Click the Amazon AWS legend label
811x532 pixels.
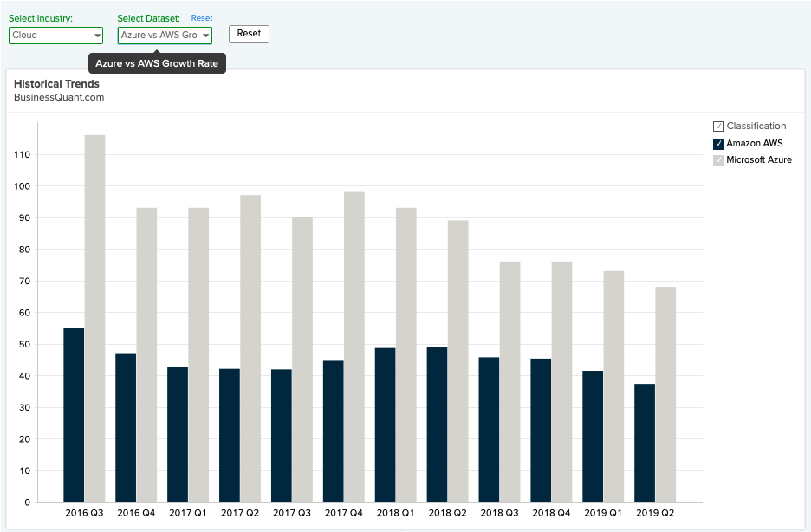(x=755, y=143)
